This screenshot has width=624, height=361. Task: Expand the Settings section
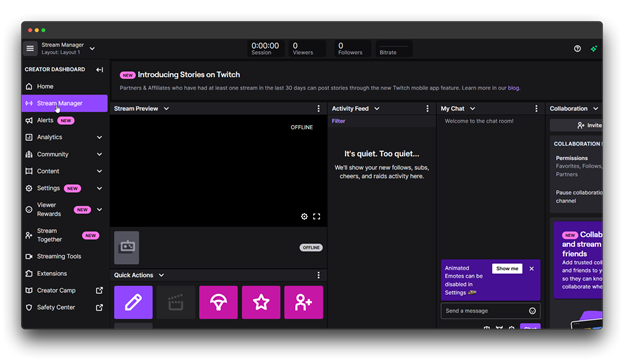(99, 188)
